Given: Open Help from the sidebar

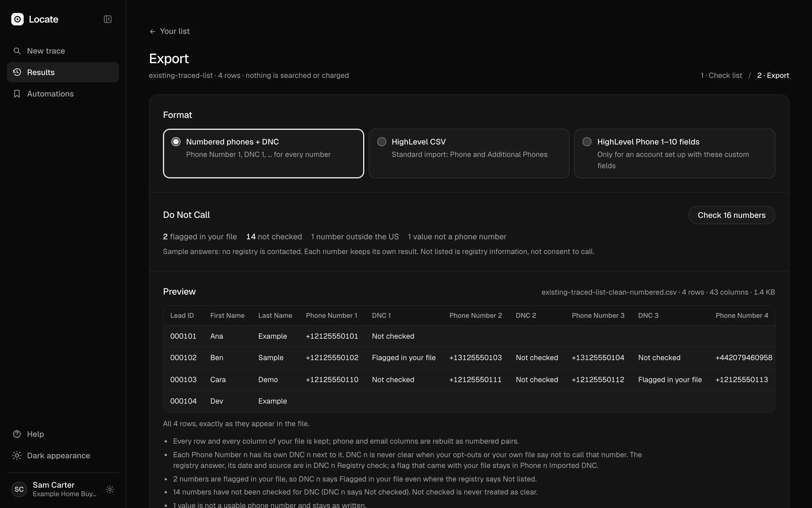Looking at the screenshot, I should pos(63,434).
